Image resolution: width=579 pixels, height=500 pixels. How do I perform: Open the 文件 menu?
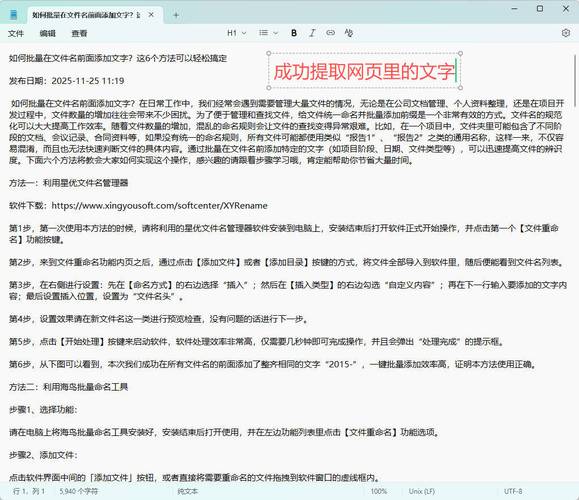click(16, 34)
